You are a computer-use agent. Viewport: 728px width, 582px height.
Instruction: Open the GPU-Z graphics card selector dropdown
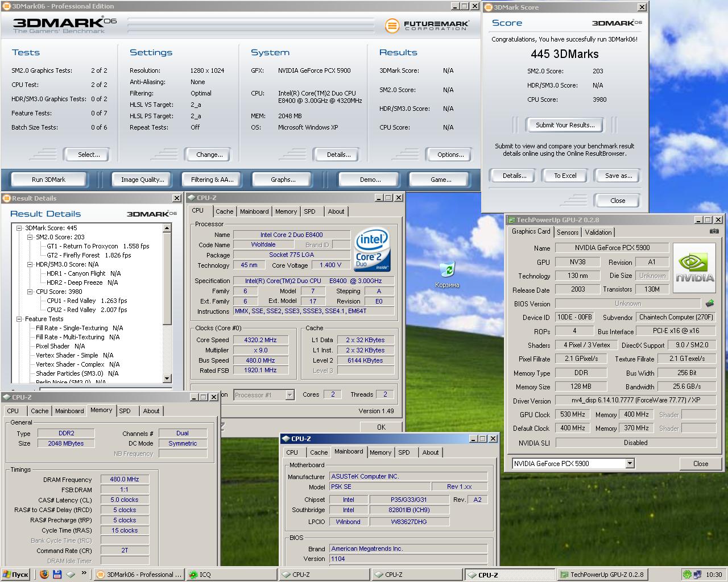pos(630,464)
